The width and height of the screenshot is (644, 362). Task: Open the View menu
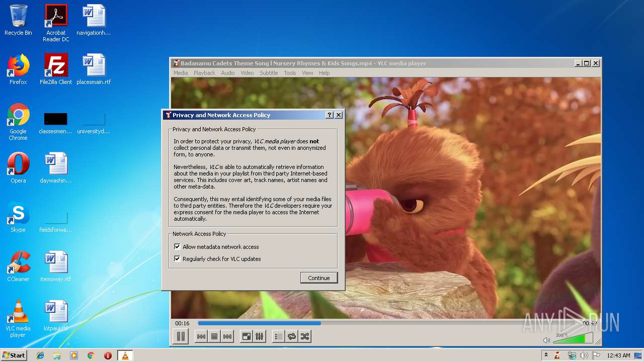pos(307,73)
